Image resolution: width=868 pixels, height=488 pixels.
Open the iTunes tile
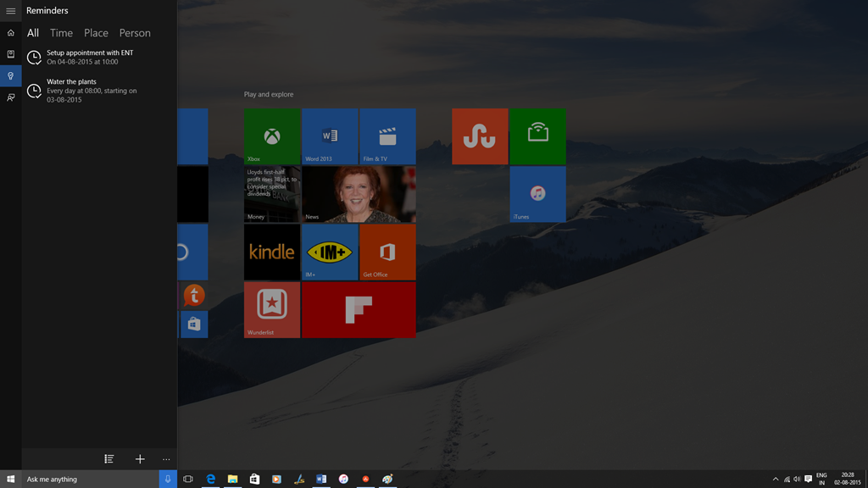(x=537, y=194)
